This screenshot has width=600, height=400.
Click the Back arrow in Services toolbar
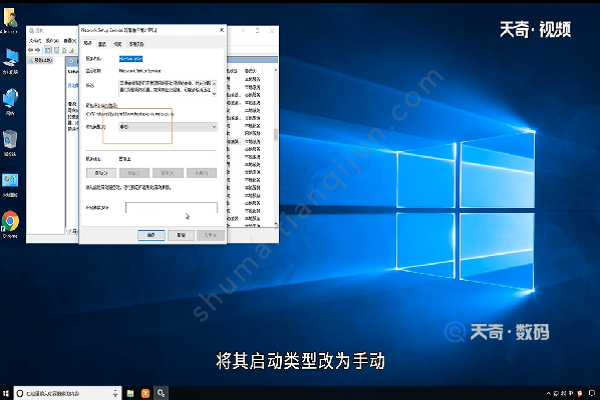[x=31, y=50]
